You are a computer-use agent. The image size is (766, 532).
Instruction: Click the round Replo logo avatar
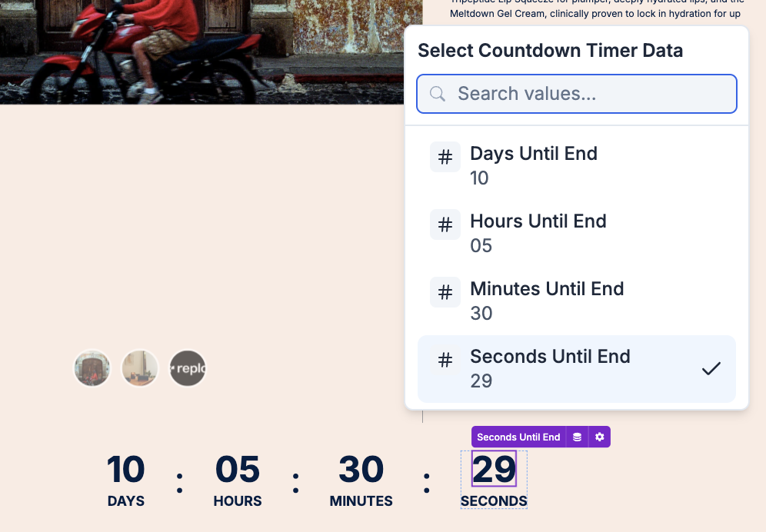pos(187,368)
